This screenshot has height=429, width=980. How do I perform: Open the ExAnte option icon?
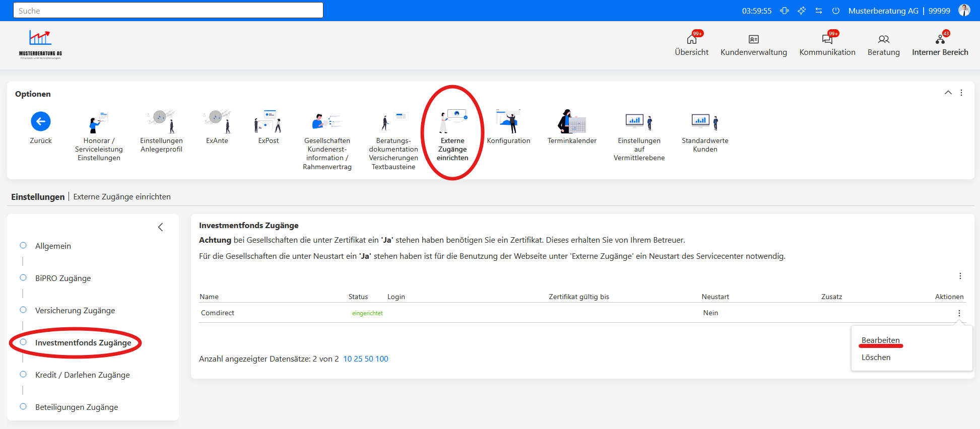pyautogui.click(x=217, y=121)
